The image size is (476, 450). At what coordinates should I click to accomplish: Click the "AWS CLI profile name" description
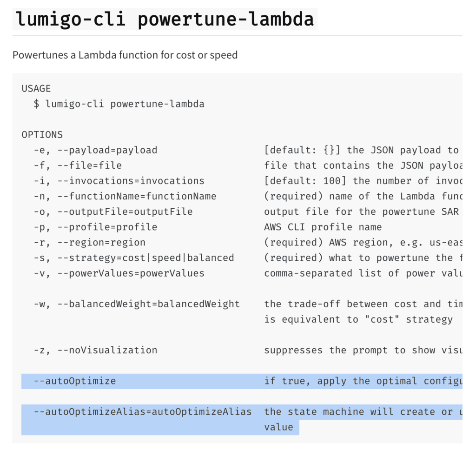(323, 227)
